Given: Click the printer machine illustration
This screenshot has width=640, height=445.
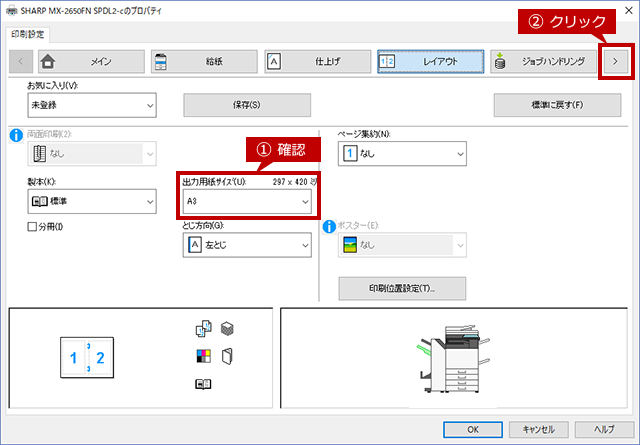Looking at the screenshot, I should 454,359.
